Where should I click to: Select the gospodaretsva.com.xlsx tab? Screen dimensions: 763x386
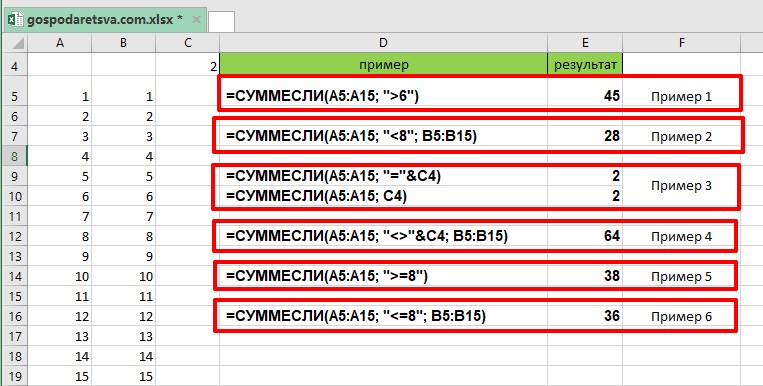point(105,20)
